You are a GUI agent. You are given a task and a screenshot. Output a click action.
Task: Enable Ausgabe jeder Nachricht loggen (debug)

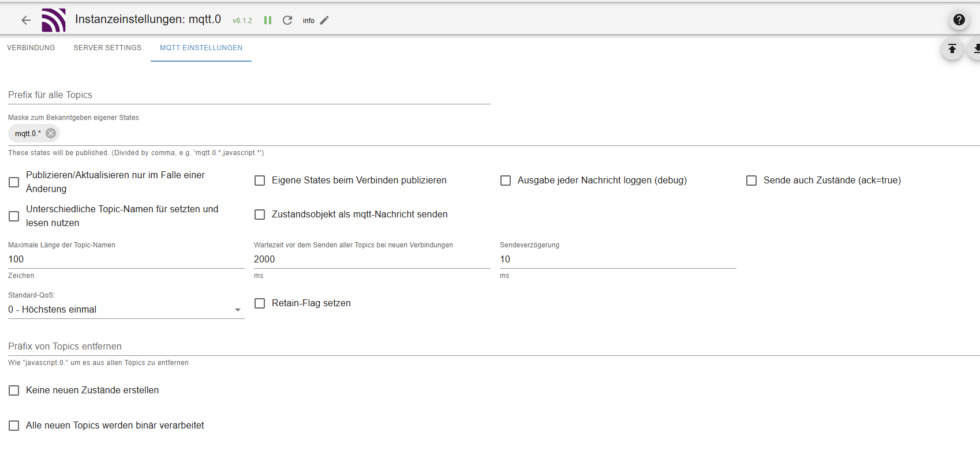[x=506, y=181]
